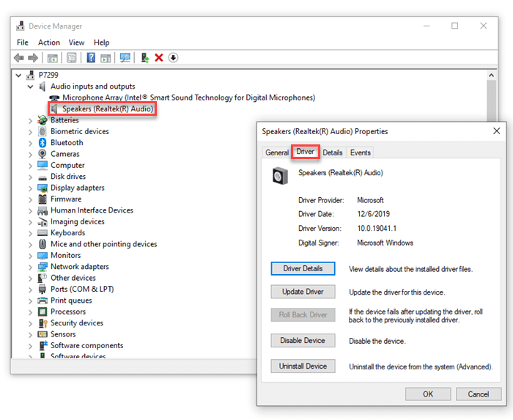Image resolution: width=513 pixels, height=420 pixels.
Task: Expand the Monitors category arrow
Action: point(31,256)
